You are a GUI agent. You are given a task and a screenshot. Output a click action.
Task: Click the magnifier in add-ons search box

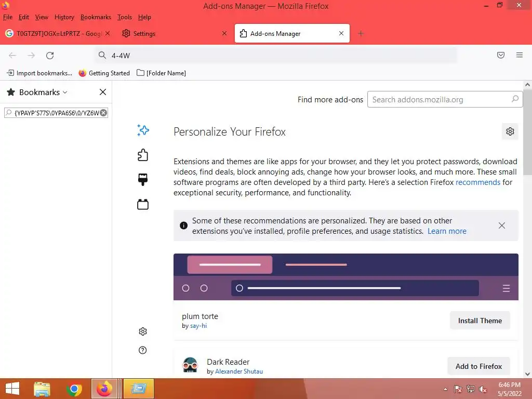coord(515,99)
